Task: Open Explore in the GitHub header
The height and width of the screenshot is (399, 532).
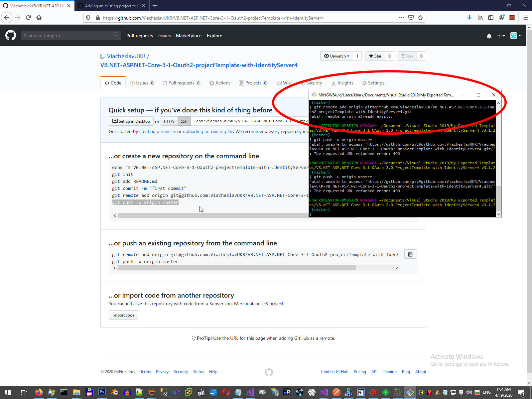Action: [214, 36]
